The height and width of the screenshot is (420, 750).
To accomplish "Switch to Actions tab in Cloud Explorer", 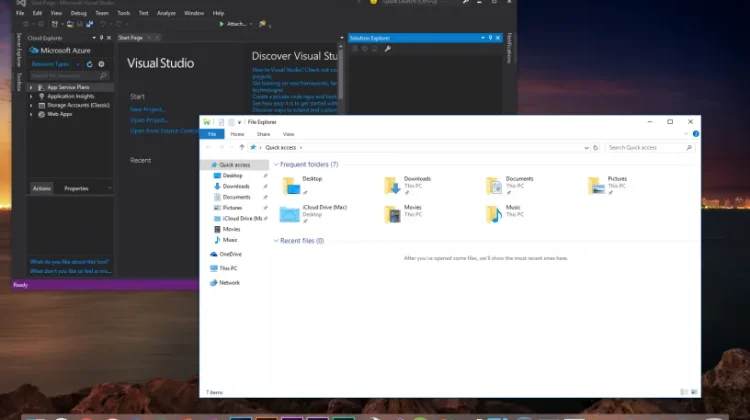I will [x=42, y=188].
